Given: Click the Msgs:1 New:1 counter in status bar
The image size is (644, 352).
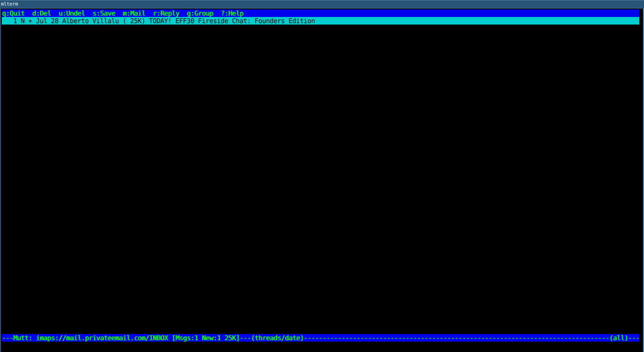Looking at the screenshot, I should pyautogui.click(x=198, y=338).
